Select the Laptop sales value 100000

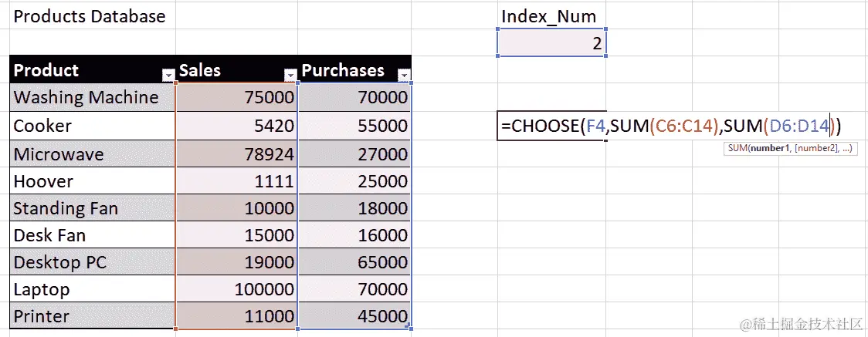pyautogui.click(x=237, y=289)
